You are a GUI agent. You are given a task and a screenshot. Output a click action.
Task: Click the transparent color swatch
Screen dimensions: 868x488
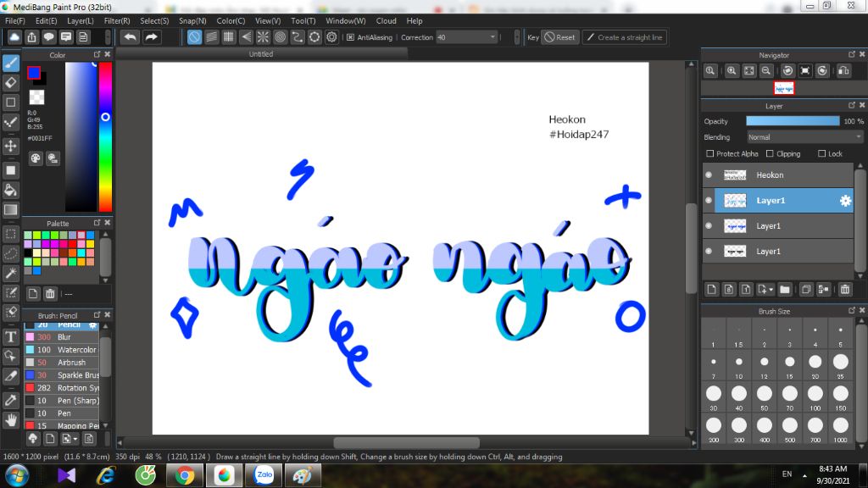pyautogui.click(x=36, y=97)
